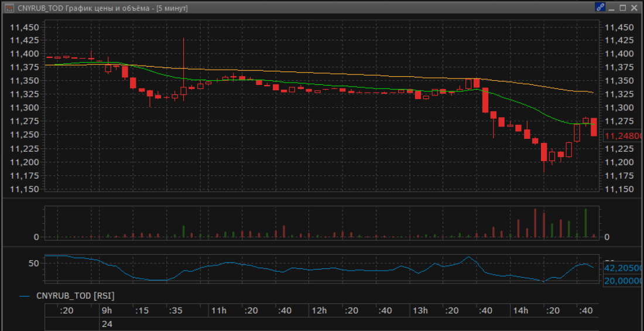The width and height of the screenshot is (644, 331).
Task: Minimize the CNYRUB_TOD chart window
Action: pos(612,8)
